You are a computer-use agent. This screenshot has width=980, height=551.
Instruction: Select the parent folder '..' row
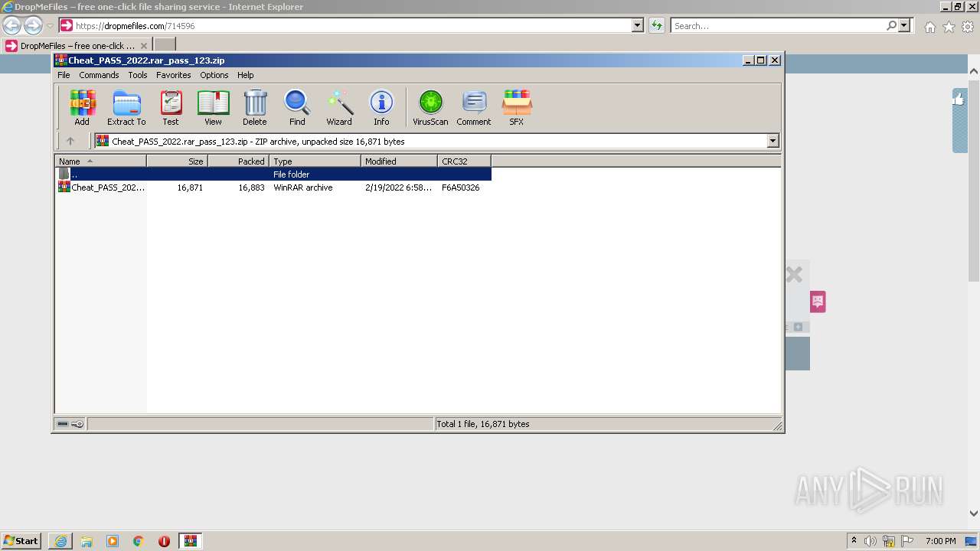click(273, 174)
